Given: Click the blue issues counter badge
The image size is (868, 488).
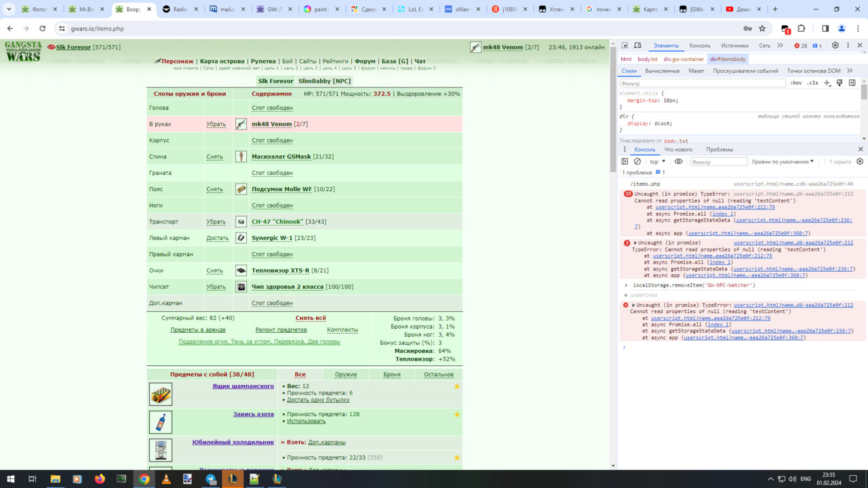Looking at the screenshot, I should pos(817,46).
